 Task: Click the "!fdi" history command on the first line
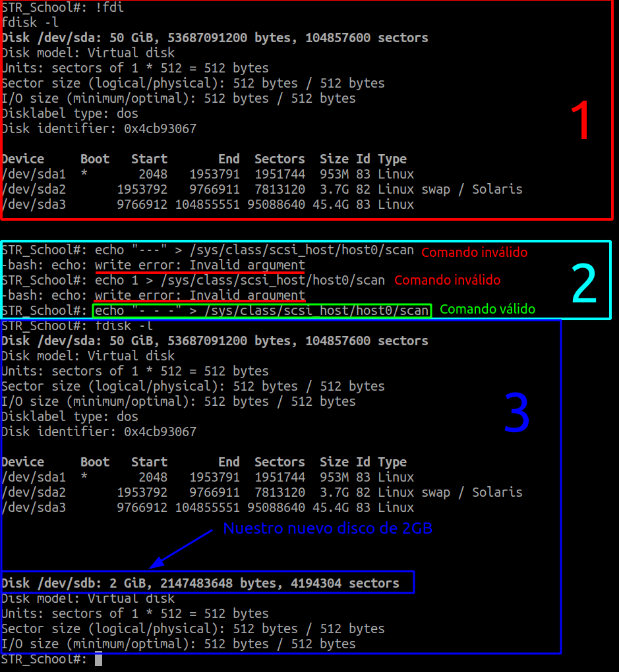tap(109, 7)
